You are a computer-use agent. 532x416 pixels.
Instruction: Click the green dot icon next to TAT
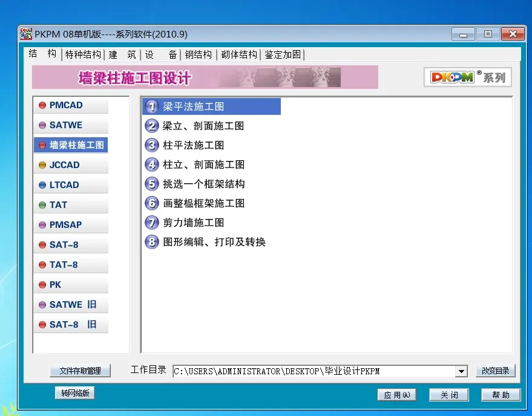coord(42,205)
